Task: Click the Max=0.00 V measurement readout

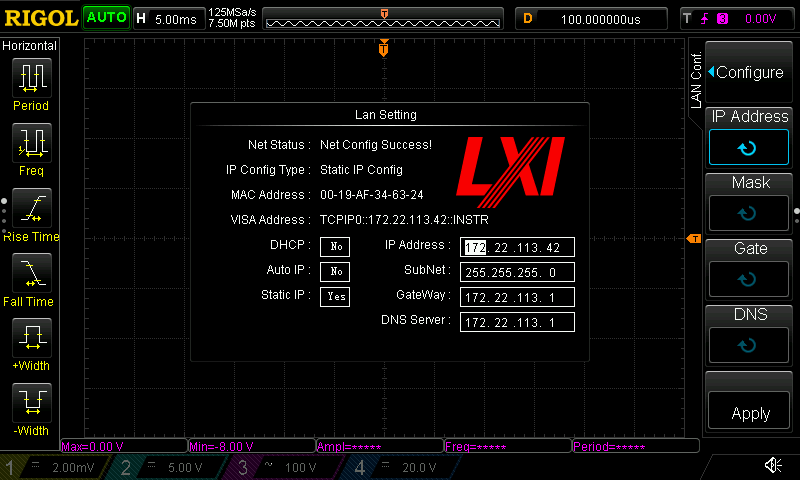Action: (124, 446)
